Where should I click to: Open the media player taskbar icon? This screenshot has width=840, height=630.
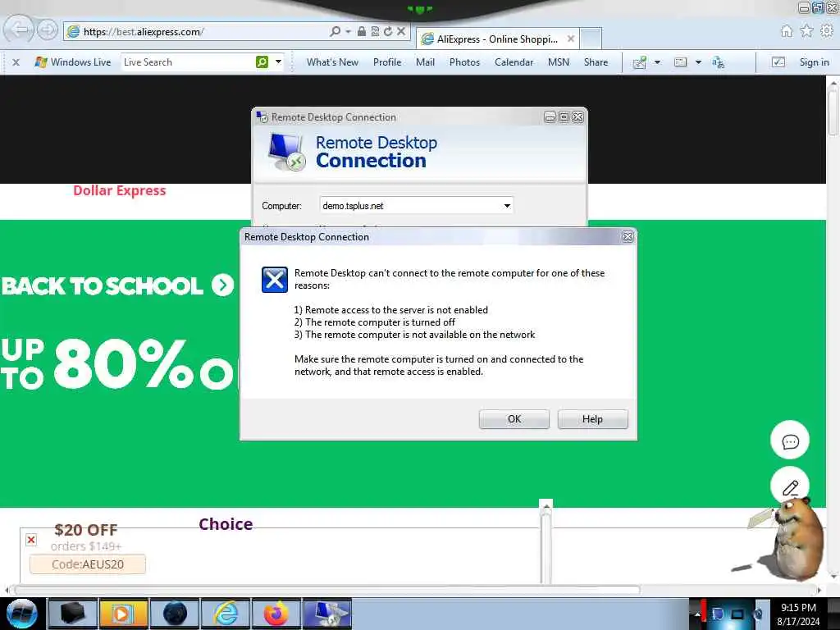pos(123,614)
